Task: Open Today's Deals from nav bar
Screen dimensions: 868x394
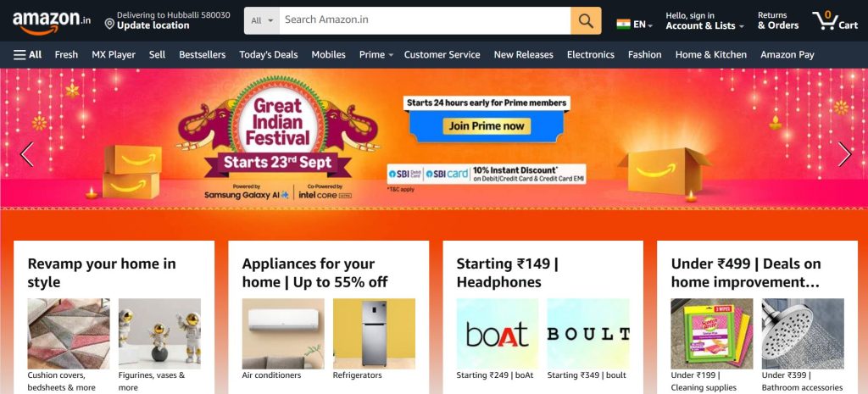Action: (x=269, y=54)
